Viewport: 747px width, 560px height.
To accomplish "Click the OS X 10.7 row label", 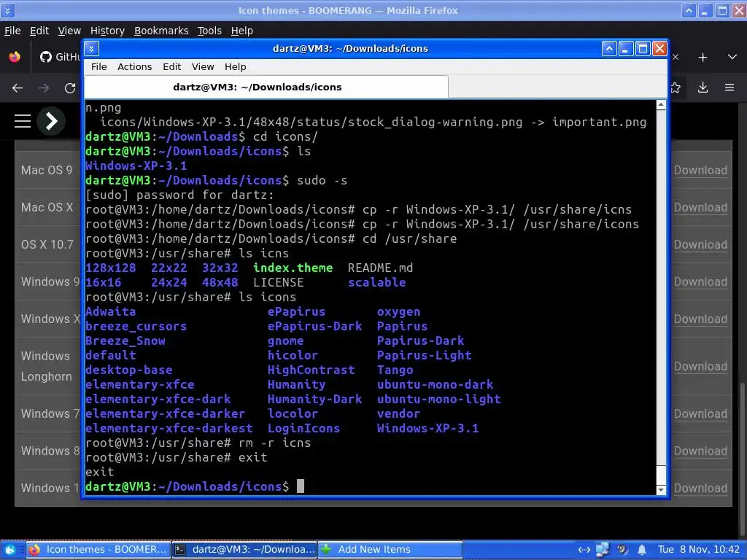I will (47, 244).
